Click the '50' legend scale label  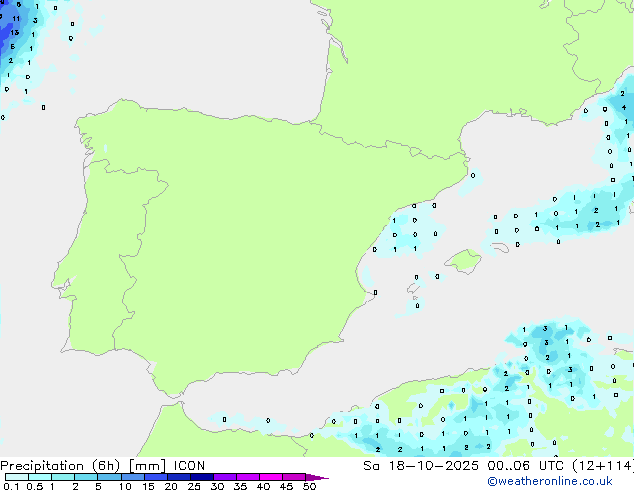(x=309, y=486)
